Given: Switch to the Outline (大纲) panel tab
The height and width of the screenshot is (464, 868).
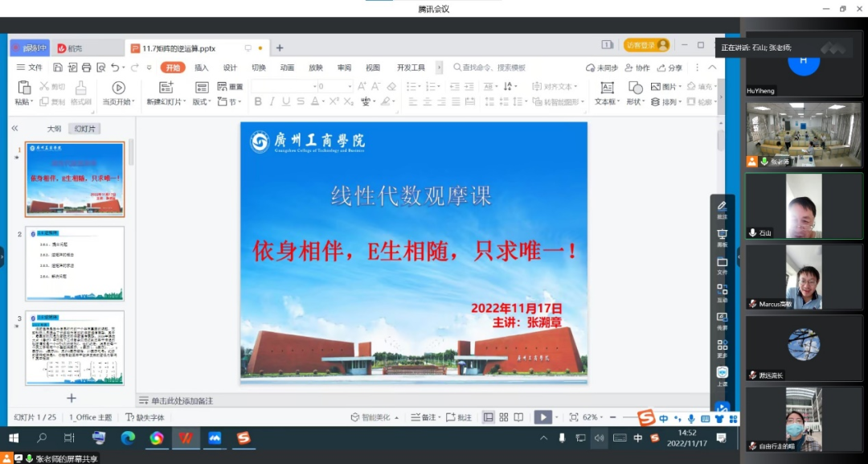Looking at the screenshot, I should coord(54,129).
